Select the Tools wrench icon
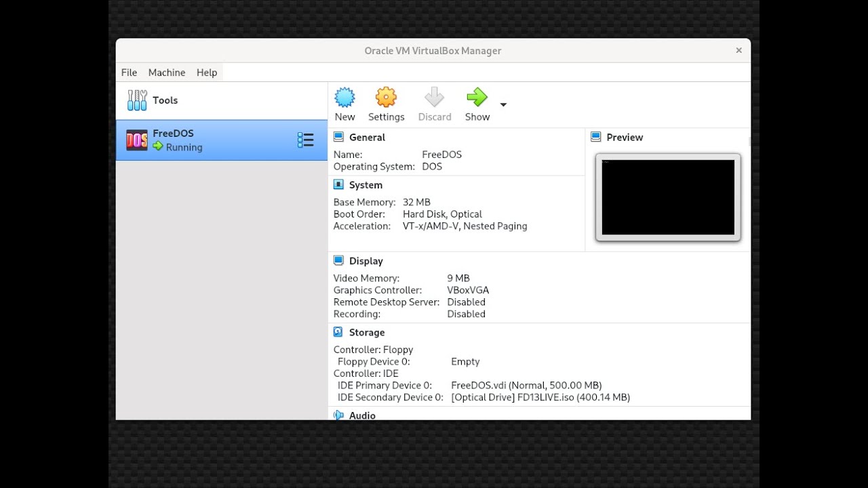868x488 pixels. tap(137, 100)
